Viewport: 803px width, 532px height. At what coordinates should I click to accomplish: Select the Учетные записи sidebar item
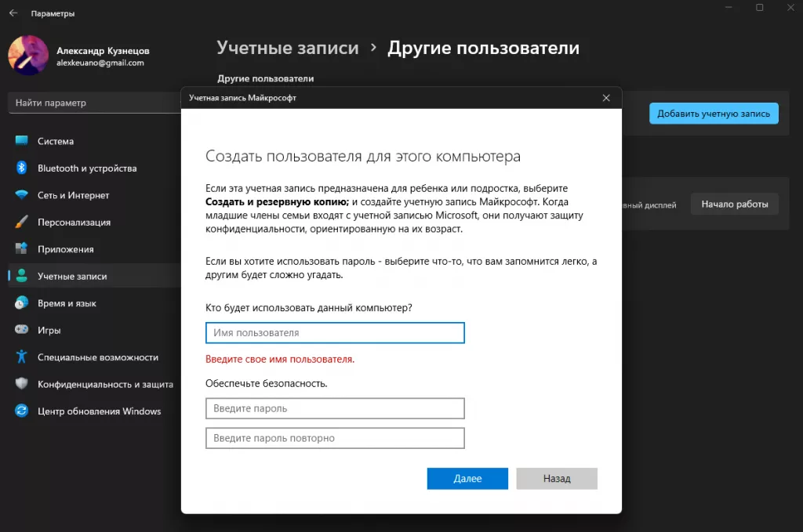pos(72,277)
